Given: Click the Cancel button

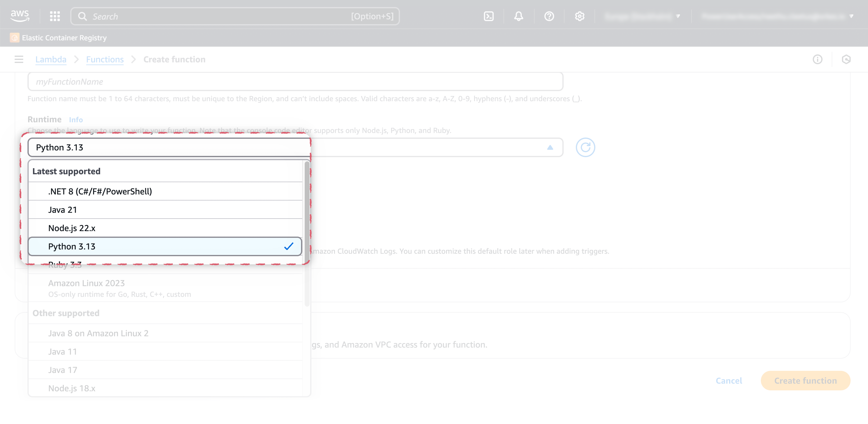Looking at the screenshot, I should click(728, 381).
